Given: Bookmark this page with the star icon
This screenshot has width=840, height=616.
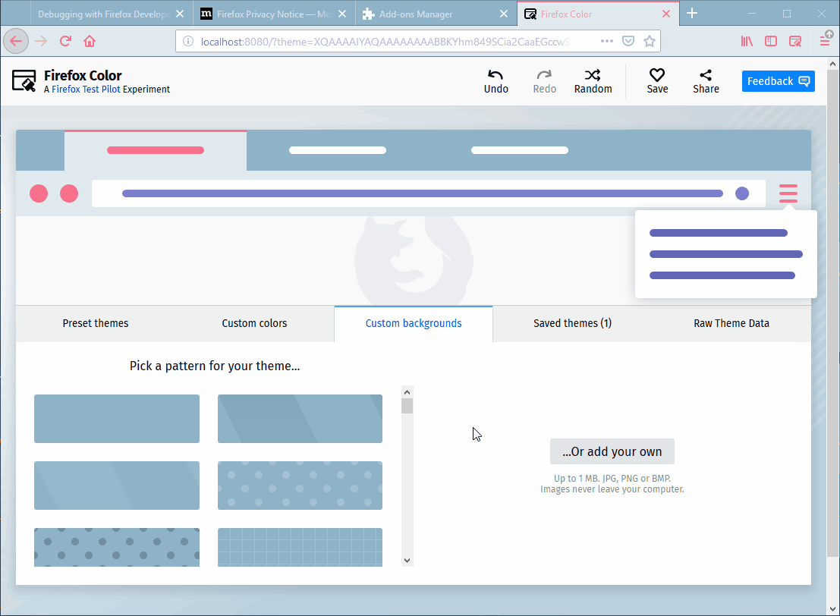Looking at the screenshot, I should (x=650, y=41).
